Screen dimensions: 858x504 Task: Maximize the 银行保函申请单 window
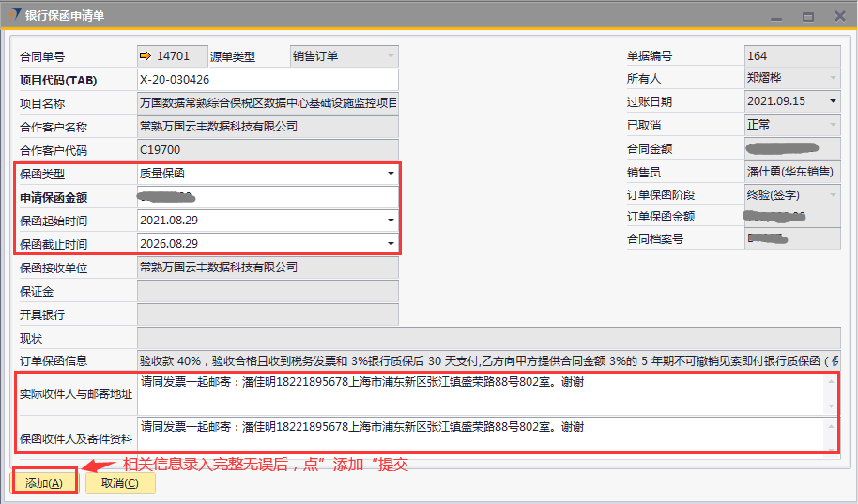click(x=807, y=16)
